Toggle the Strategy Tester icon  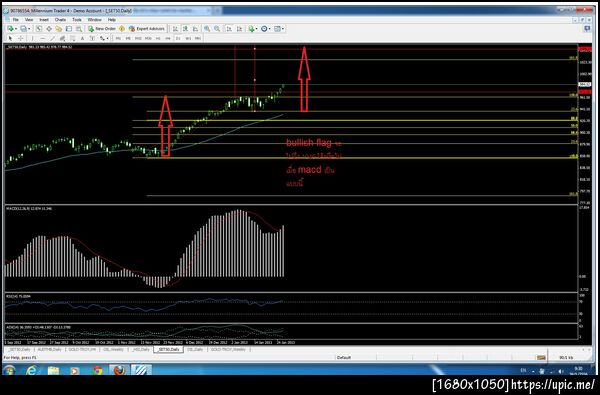(x=79, y=29)
